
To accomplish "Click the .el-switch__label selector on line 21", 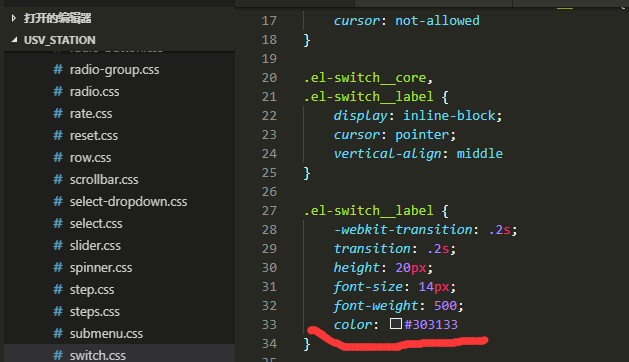I will (368, 97).
